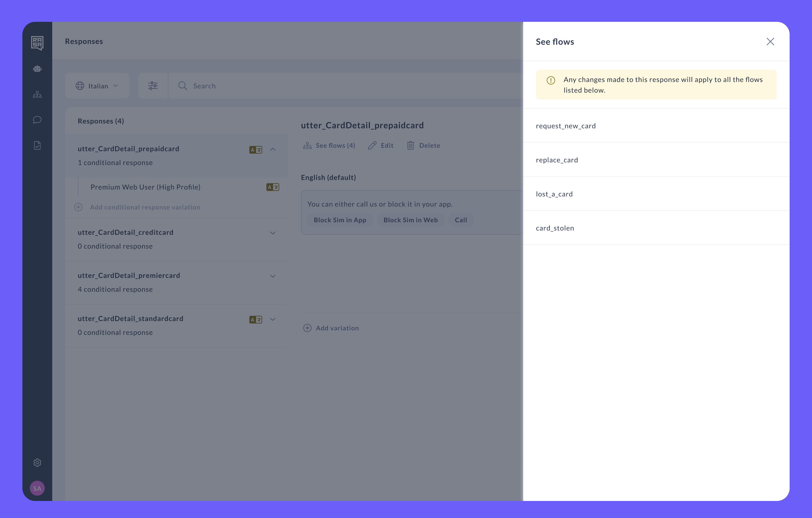The height and width of the screenshot is (518, 812).
Task: Collapse the utter_CardDetail_prepaidcard response
Action: point(273,149)
